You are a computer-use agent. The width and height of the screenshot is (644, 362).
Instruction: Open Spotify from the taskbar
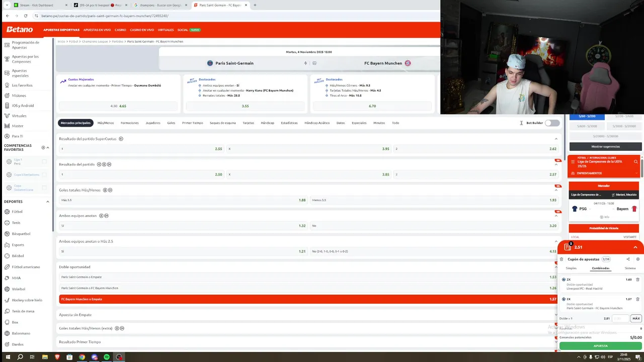[x=107, y=357]
